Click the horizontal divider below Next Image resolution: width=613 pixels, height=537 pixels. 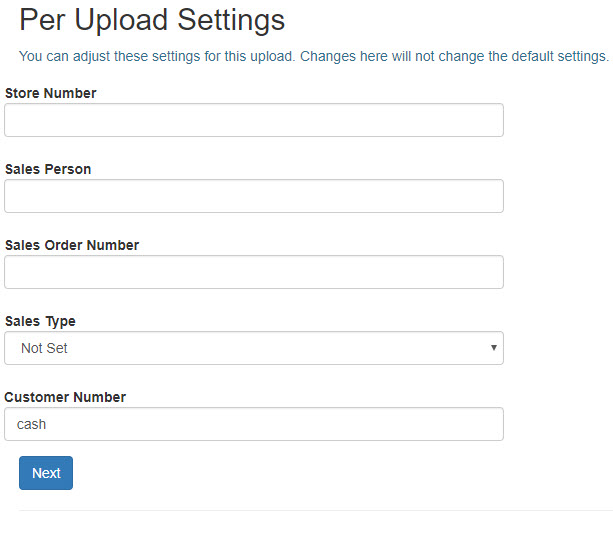coord(315,510)
